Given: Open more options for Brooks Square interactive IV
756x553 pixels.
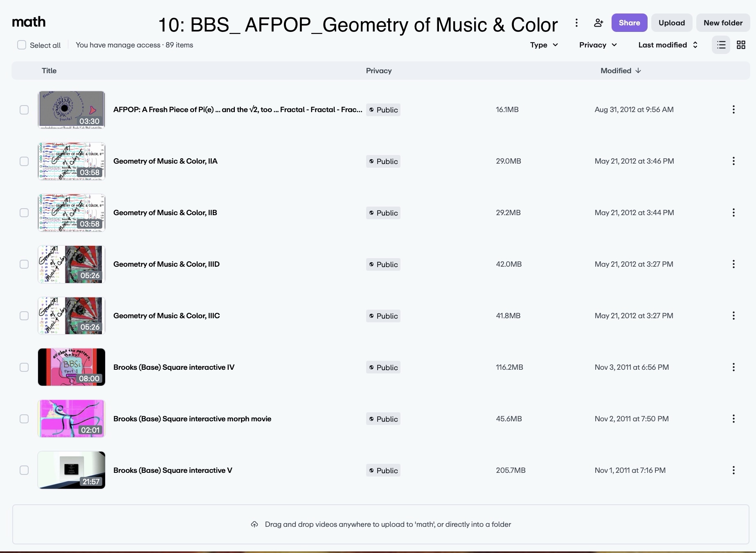Looking at the screenshot, I should click(x=733, y=367).
